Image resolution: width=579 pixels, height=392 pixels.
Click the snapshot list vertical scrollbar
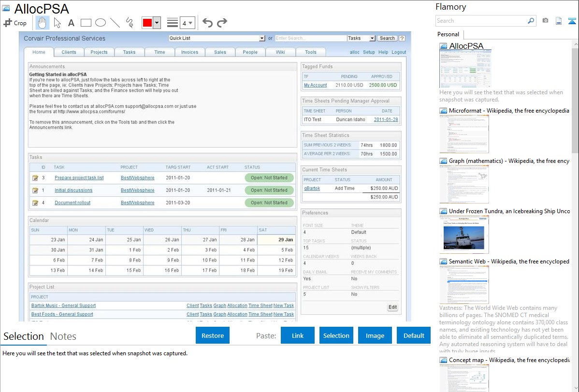(575, 100)
